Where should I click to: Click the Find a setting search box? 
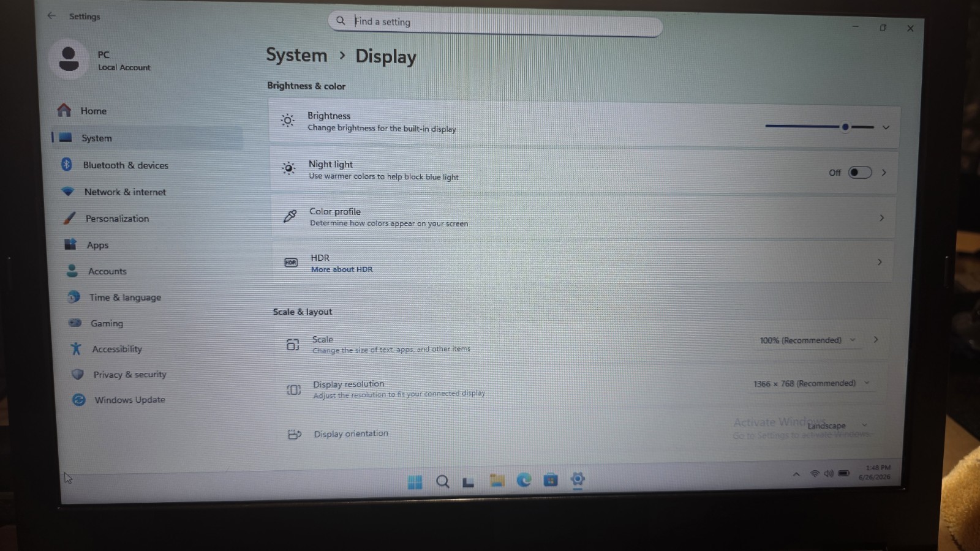click(x=496, y=23)
